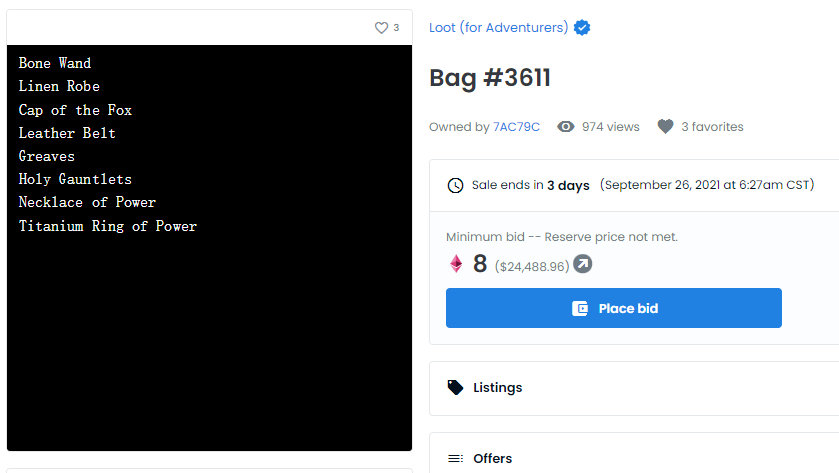The height and width of the screenshot is (473, 839).
Task: Open the Bag #3611 loot image
Action: point(209,248)
